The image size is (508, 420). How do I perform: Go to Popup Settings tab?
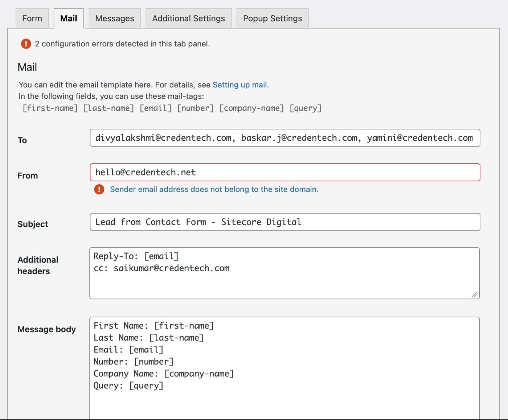(273, 18)
